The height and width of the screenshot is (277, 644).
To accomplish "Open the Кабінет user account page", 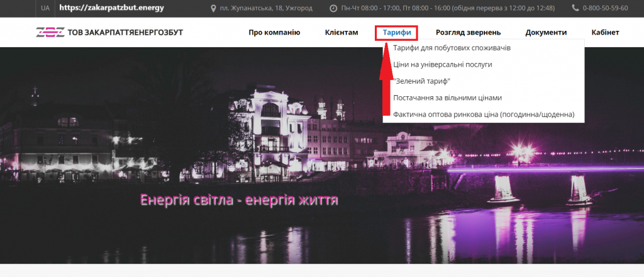I will click(605, 32).
